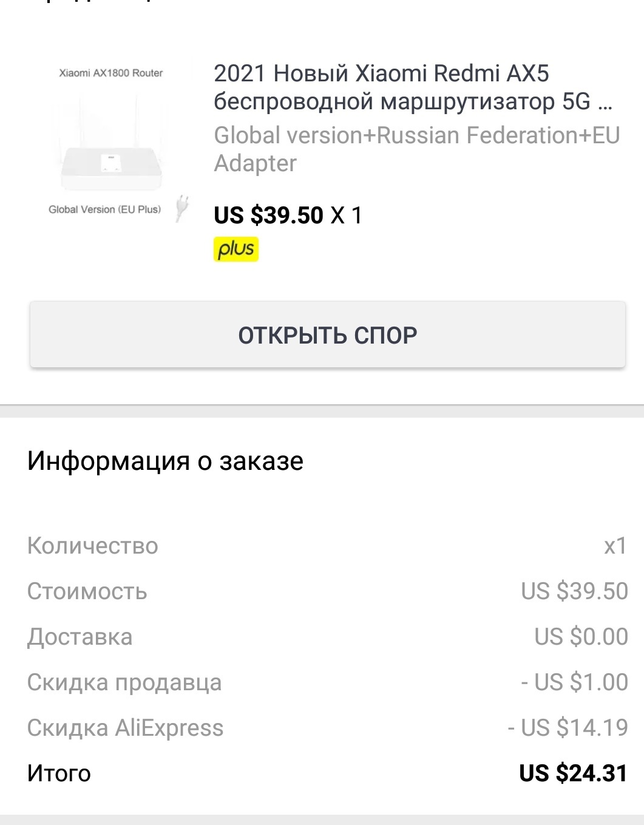Tap the Скидка AliExpress label
The image size is (644, 825).
click(125, 728)
